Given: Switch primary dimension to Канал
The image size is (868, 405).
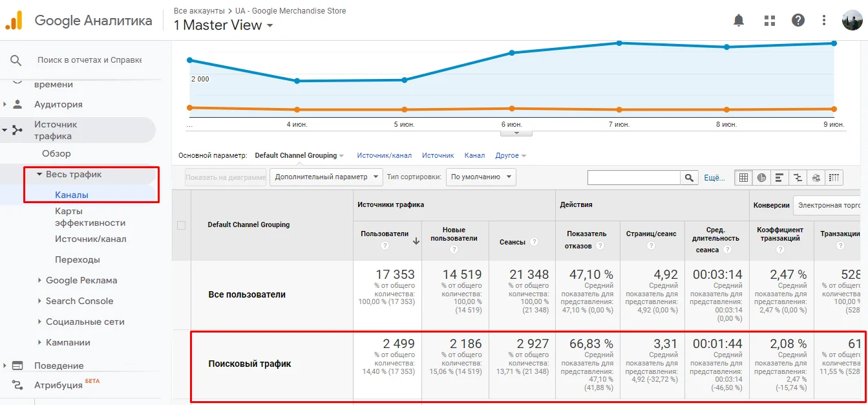Looking at the screenshot, I should (x=474, y=155).
